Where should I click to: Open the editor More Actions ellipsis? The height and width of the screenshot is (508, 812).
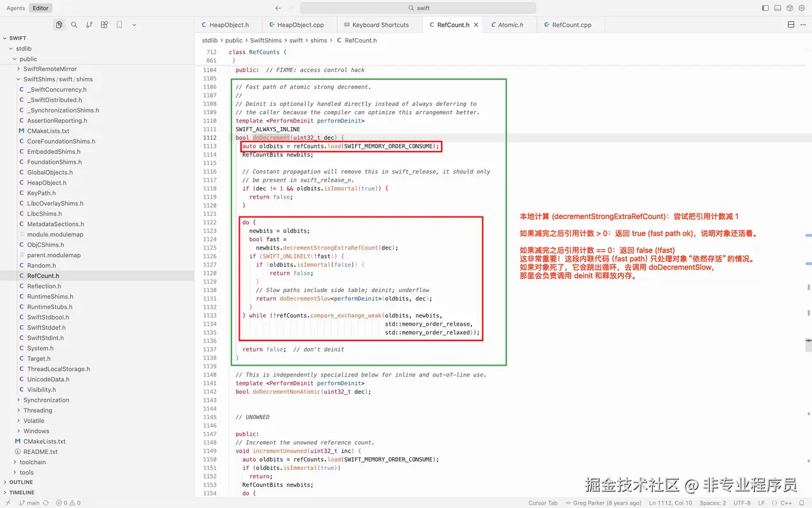tap(804, 25)
